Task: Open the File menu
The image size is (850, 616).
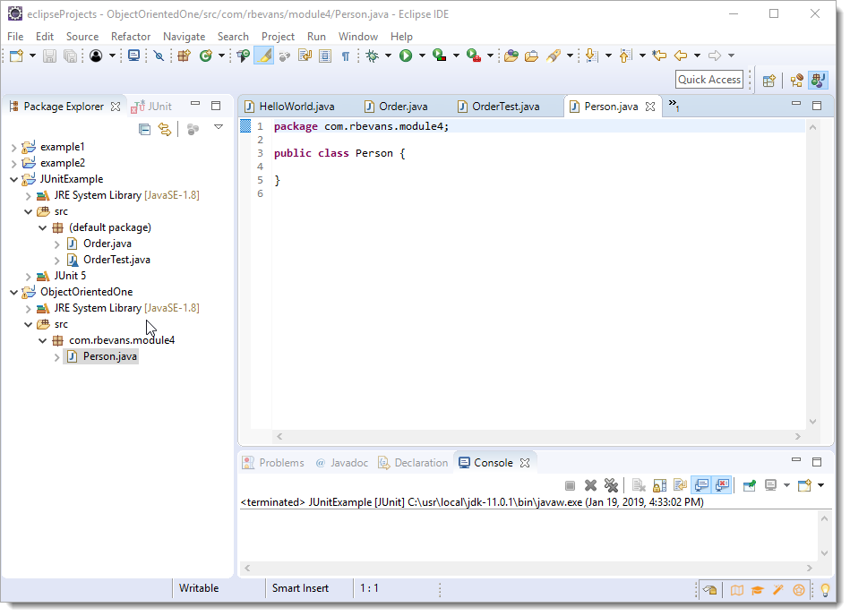Action: (x=15, y=37)
